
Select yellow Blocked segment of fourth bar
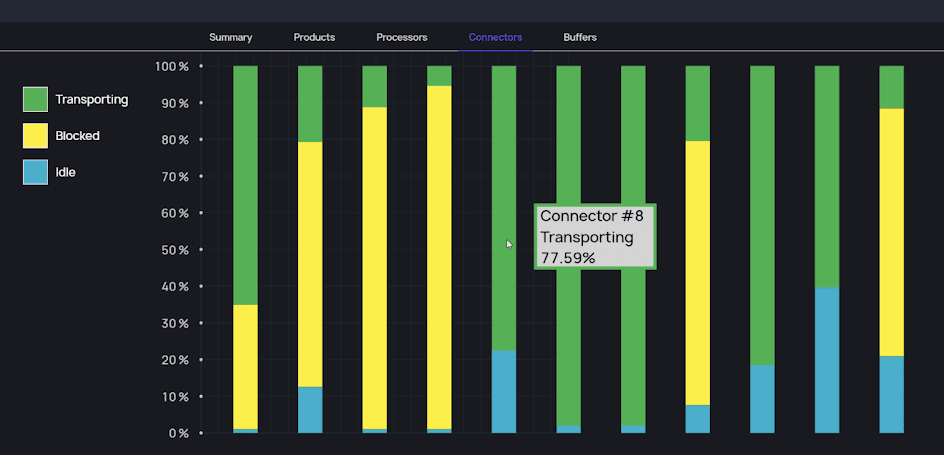(439, 258)
